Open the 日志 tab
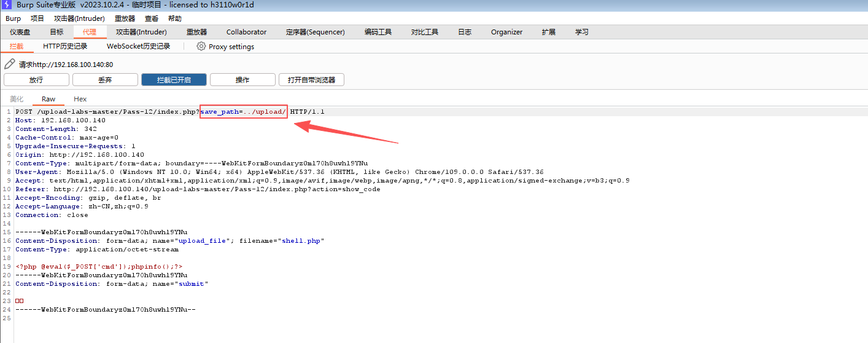868x343 pixels. point(465,32)
